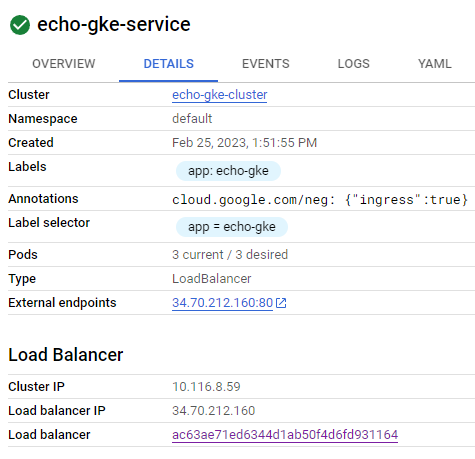Click the app: echo-gke label chip
Viewport: 475px width, 459px height.
(228, 171)
